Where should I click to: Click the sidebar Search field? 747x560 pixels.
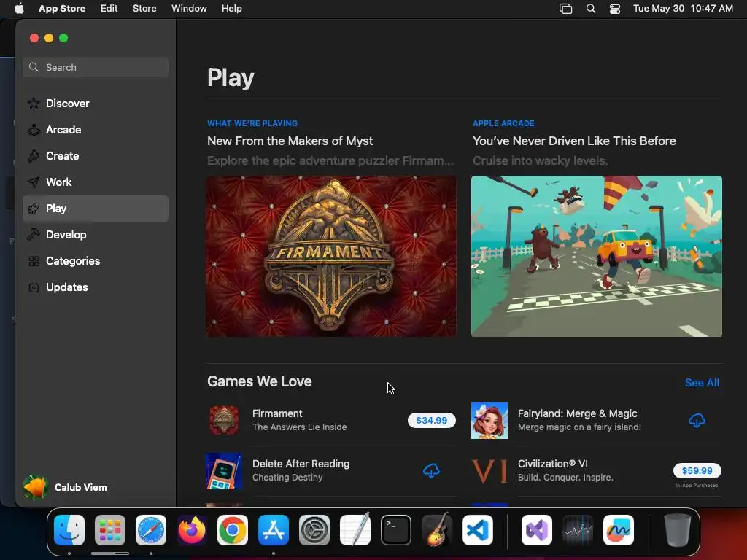tap(96, 67)
